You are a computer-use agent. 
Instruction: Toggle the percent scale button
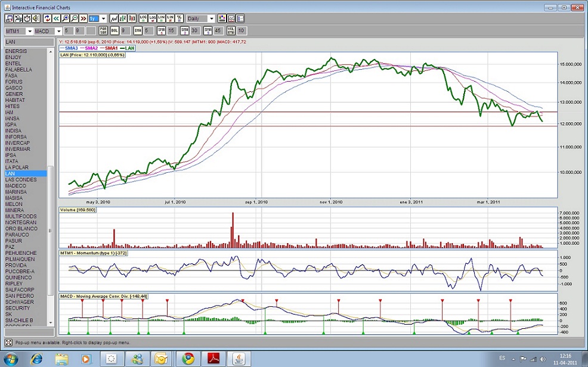click(180, 19)
